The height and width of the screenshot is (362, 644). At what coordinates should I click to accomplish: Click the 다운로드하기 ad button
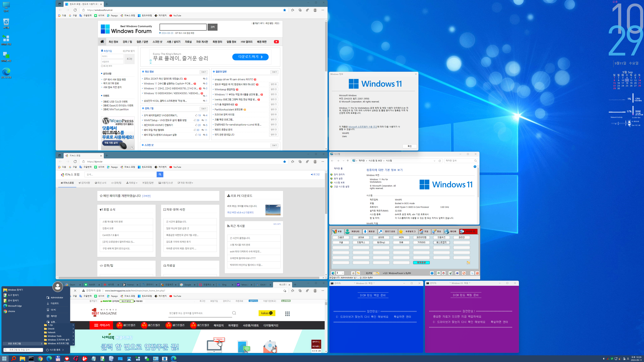coord(250,57)
